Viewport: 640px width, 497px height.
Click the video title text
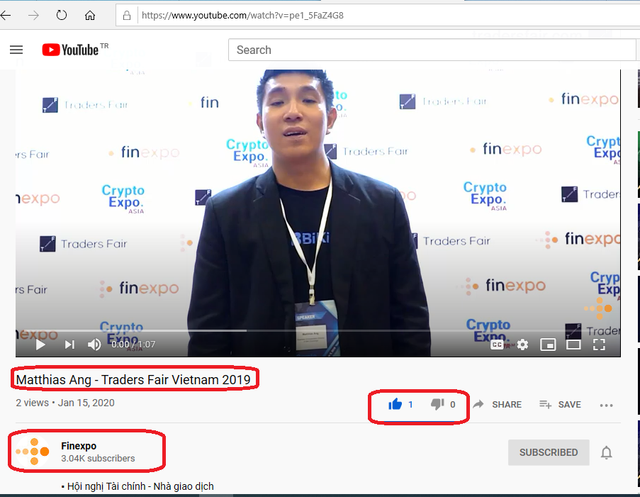133,380
